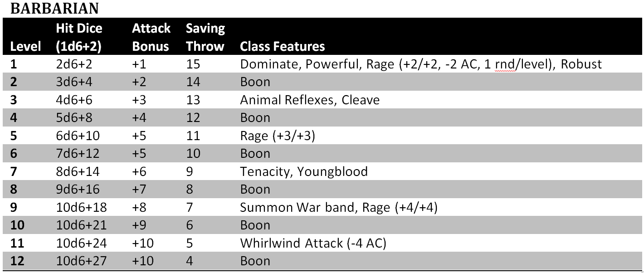Select 'Summon War band, Rage (+4/+4)' cell
Viewport: 644px width, 273px height.
pyautogui.click(x=338, y=208)
